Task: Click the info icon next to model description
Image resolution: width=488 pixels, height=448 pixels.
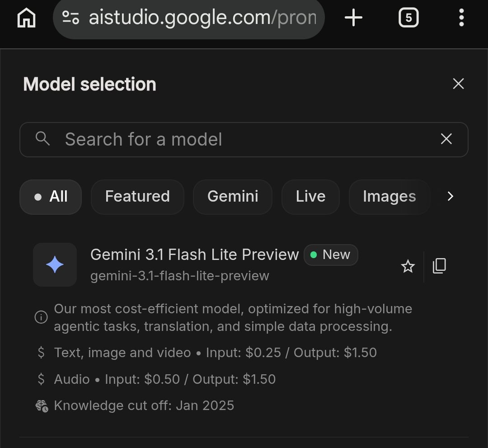Action: pos(40,317)
